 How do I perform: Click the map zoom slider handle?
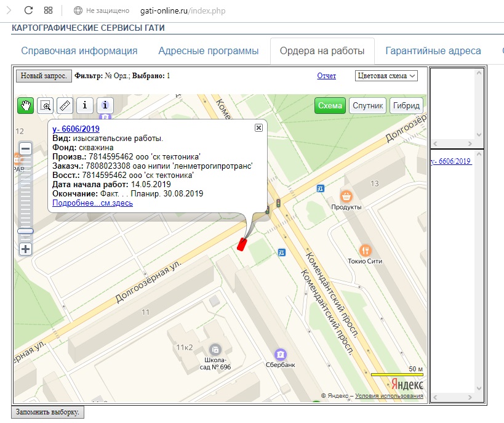click(x=26, y=232)
